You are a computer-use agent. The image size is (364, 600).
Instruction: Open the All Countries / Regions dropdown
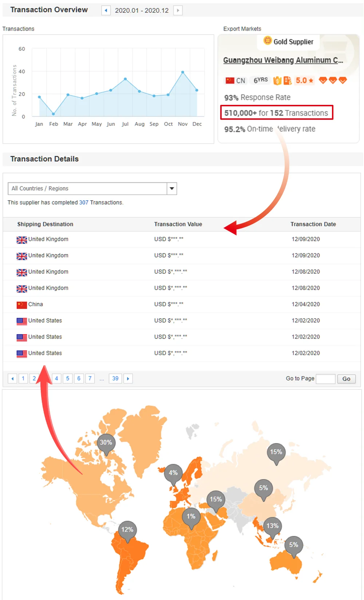click(87, 189)
